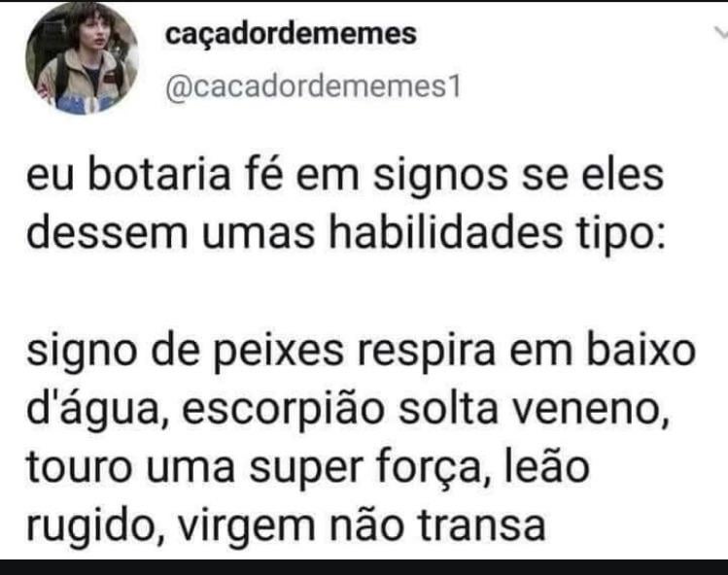Click the word "signos" in the tweet

click(440, 178)
